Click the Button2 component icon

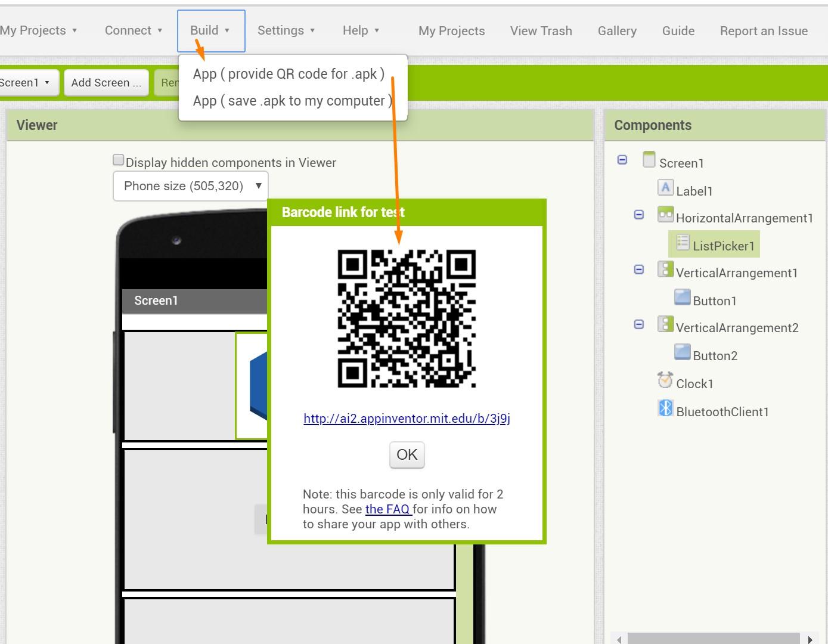[x=683, y=352]
